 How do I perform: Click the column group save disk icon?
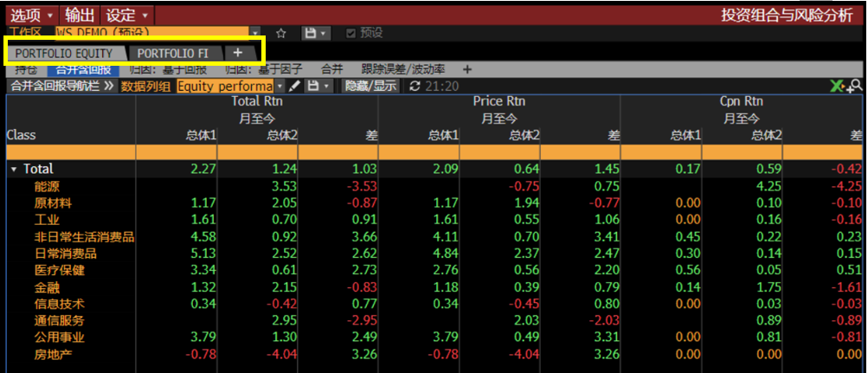(312, 86)
